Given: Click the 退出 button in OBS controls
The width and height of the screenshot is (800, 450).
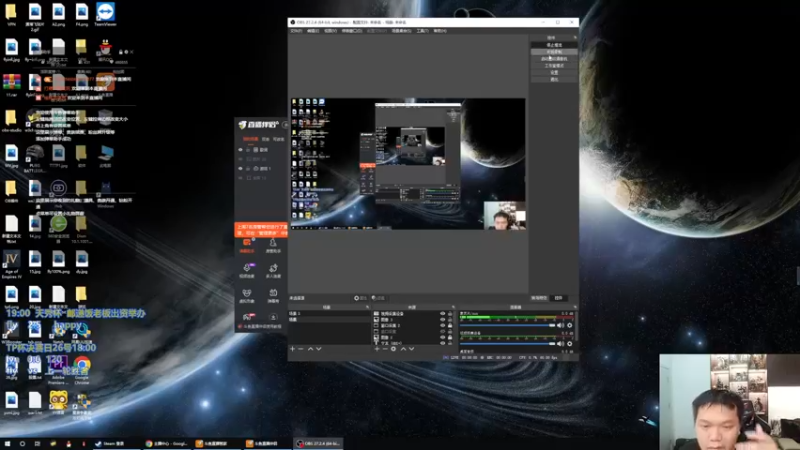Looking at the screenshot, I should pos(554,79).
